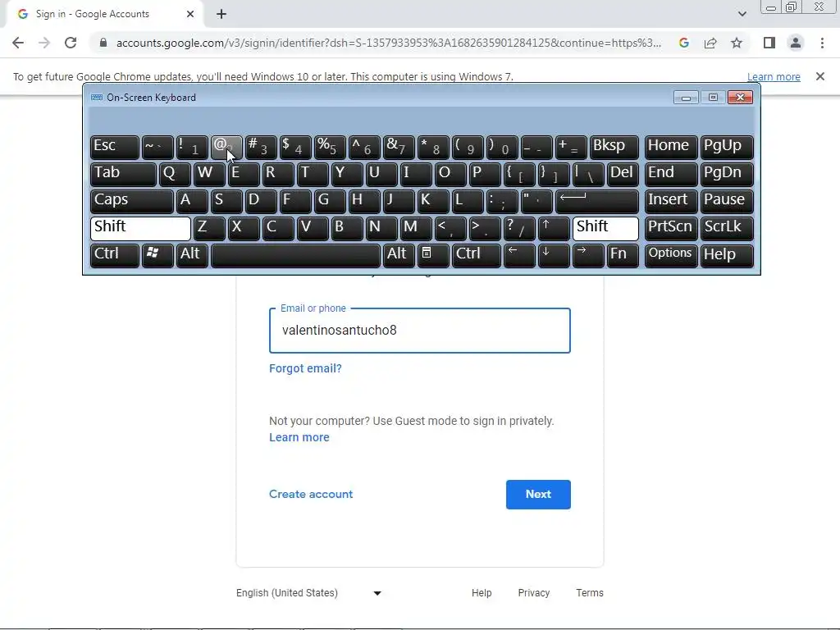This screenshot has height=630, width=840.
Task: Tap the context menu key
Action: tap(433, 256)
